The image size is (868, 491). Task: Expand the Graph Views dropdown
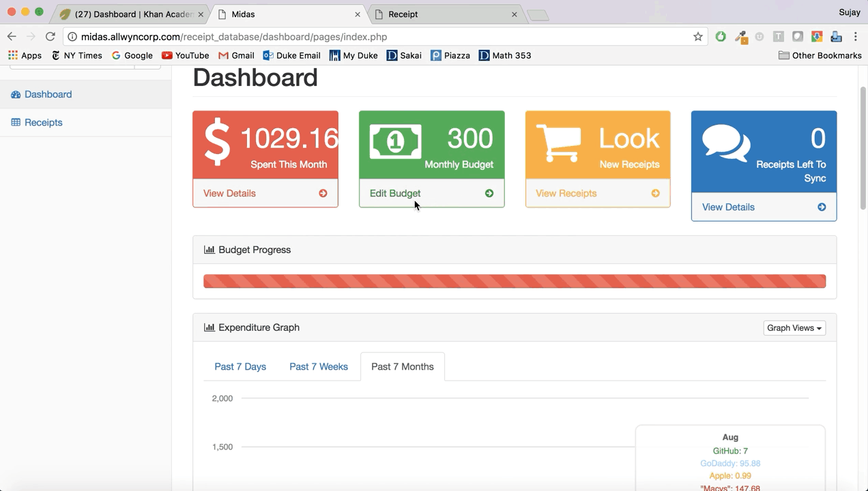794,328
